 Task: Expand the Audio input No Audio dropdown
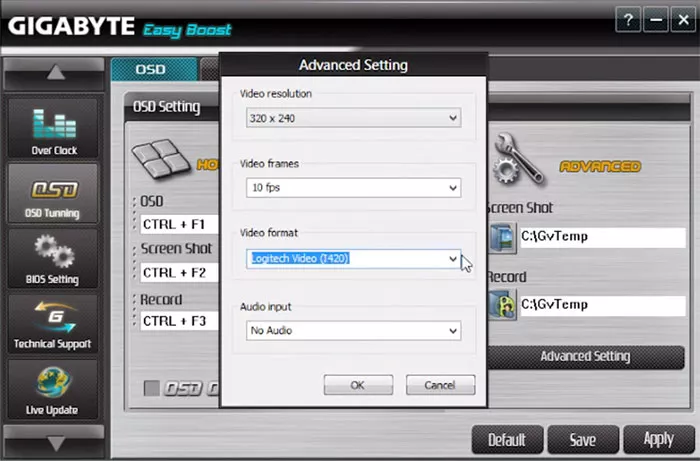(353, 331)
